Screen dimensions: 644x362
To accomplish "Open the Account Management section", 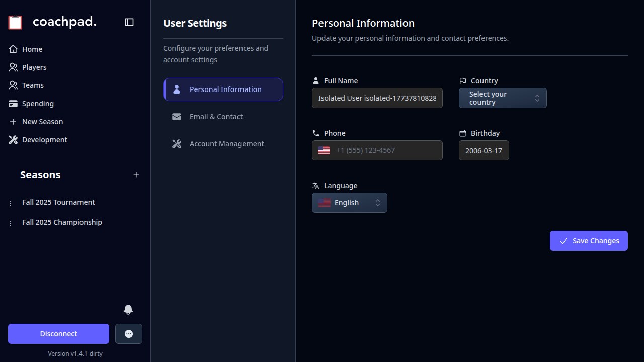I will click(226, 144).
